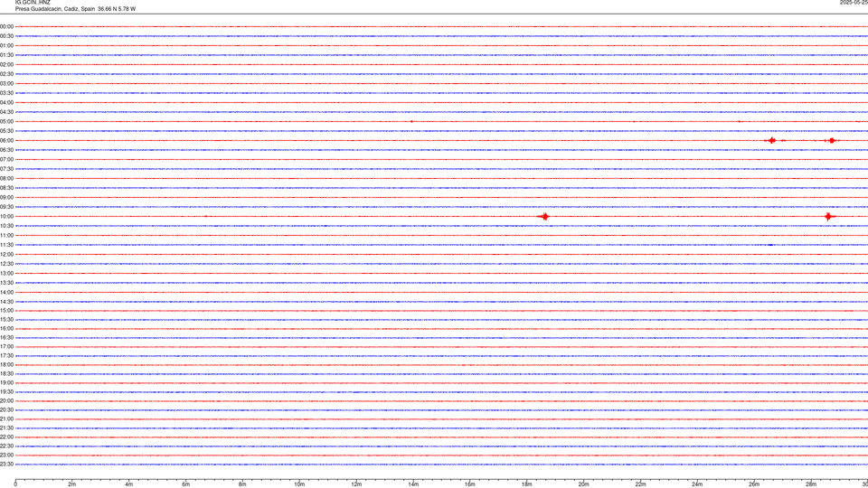Click the 10:00 trace event near 18 minutes
This screenshot has height=488, width=868.
(544, 216)
